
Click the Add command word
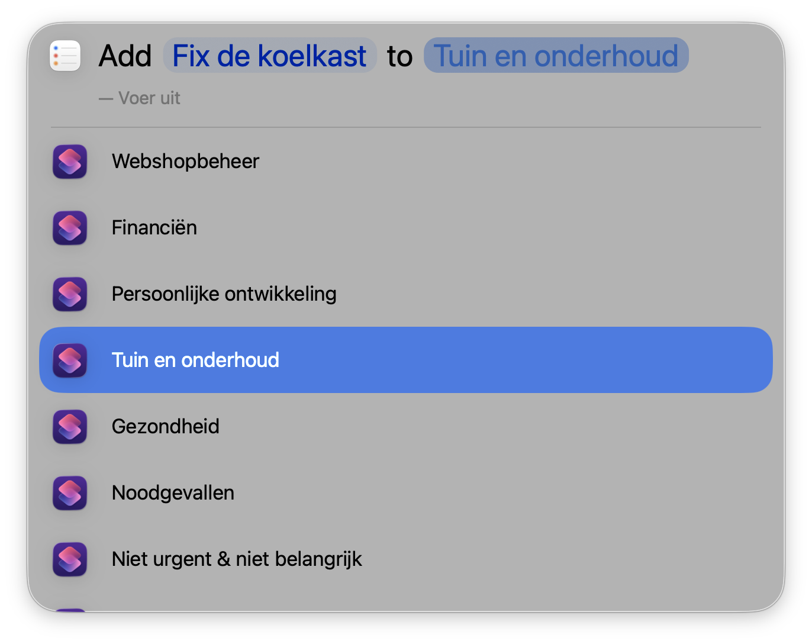[x=125, y=56]
